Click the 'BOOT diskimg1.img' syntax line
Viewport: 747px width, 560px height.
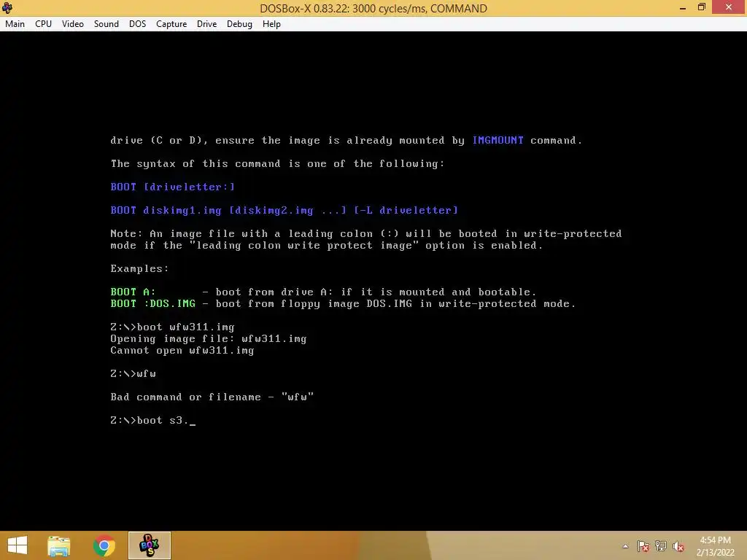[285, 211]
